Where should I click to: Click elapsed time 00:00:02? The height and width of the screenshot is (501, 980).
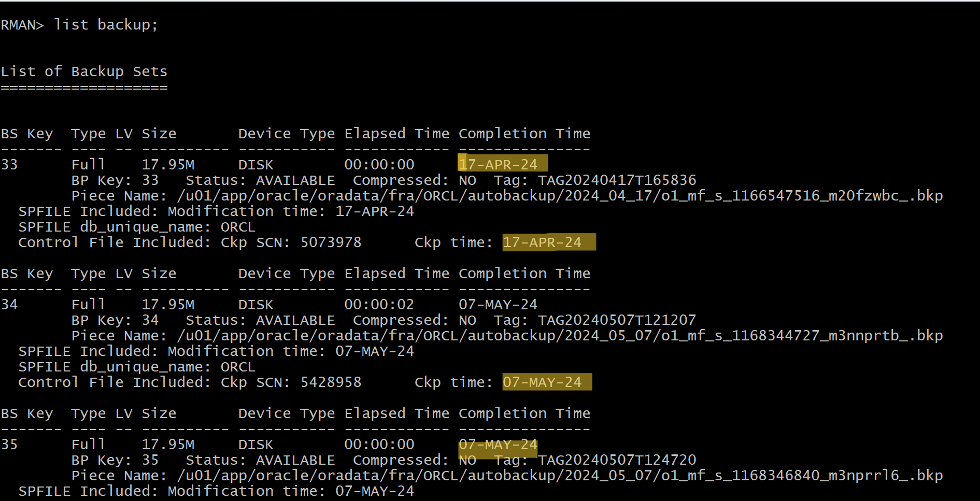tap(379, 305)
